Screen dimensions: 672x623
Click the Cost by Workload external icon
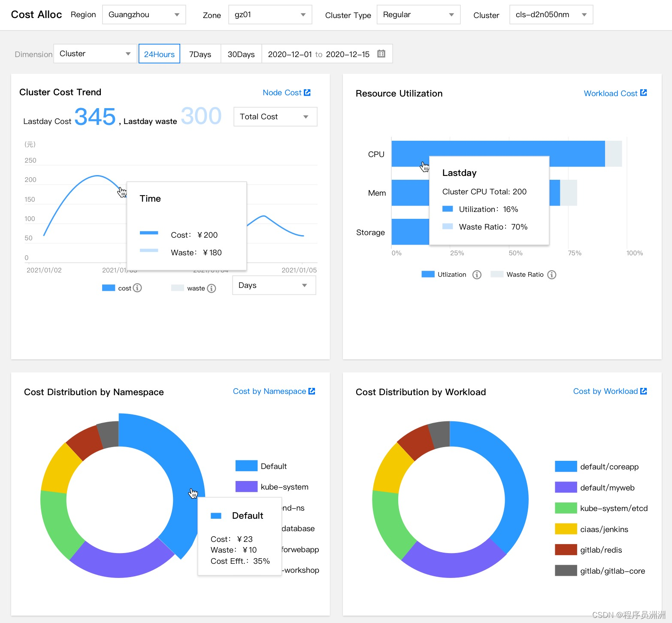coord(644,391)
